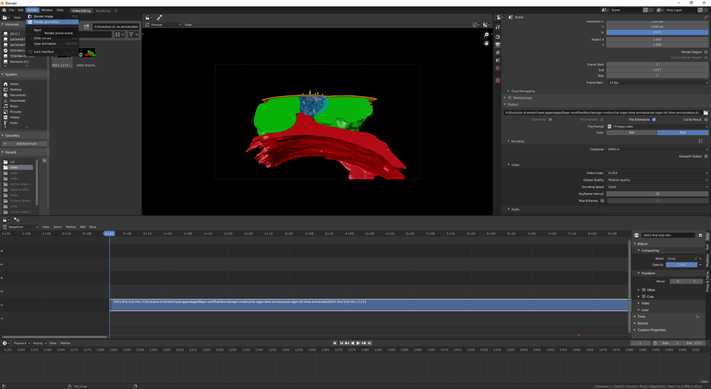The image size is (711, 389).
Task: Click the editor type icon in preview header
Action: [x=148, y=18]
